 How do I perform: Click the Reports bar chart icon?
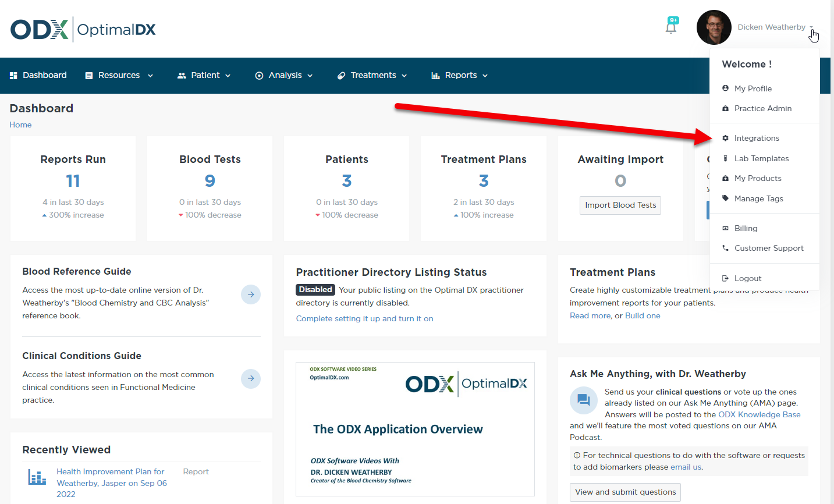coord(435,76)
